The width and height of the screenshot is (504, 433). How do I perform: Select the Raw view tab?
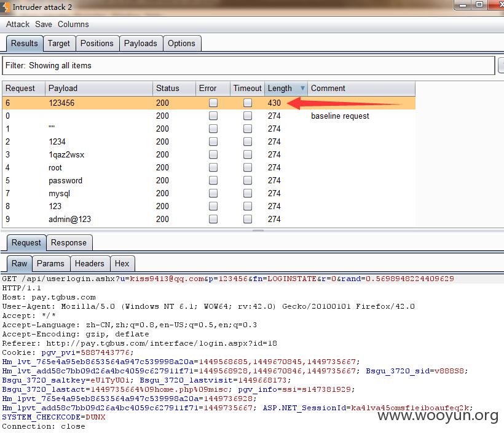(x=19, y=263)
